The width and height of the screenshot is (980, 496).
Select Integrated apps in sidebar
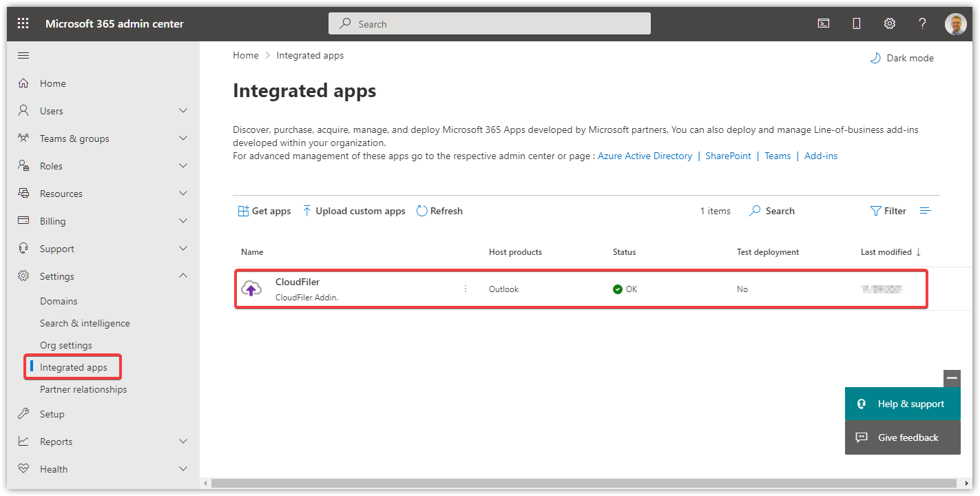74,367
